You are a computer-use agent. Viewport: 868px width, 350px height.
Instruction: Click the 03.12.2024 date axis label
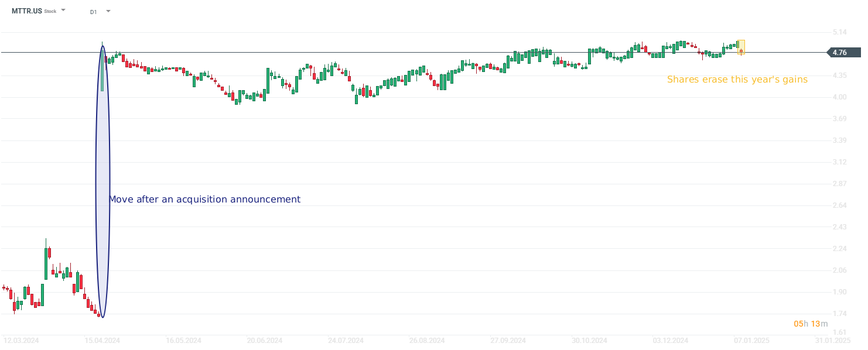pos(671,340)
